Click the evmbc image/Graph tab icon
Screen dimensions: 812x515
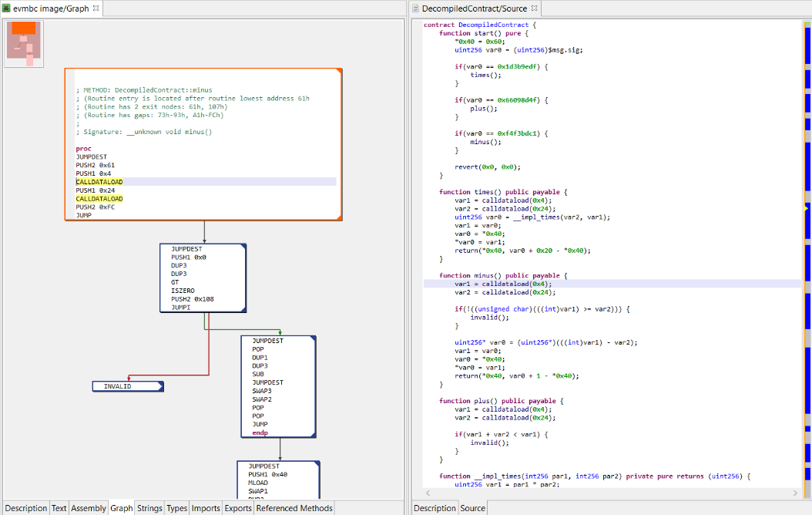[x=7, y=8]
